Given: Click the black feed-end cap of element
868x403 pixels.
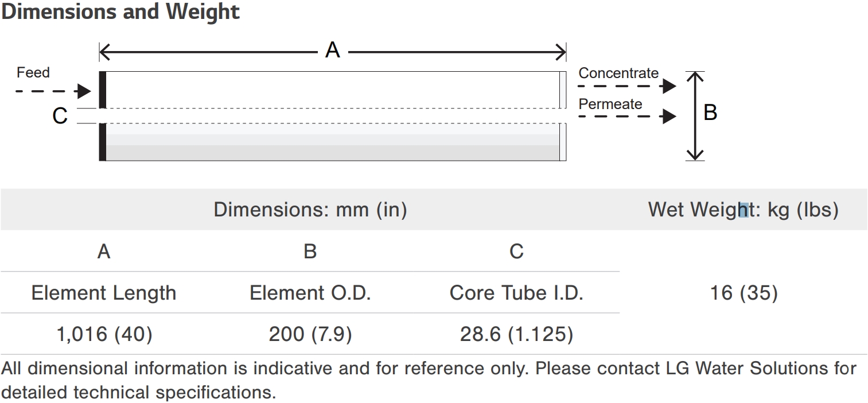Looking at the screenshot, I should pyautogui.click(x=103, y=116).
